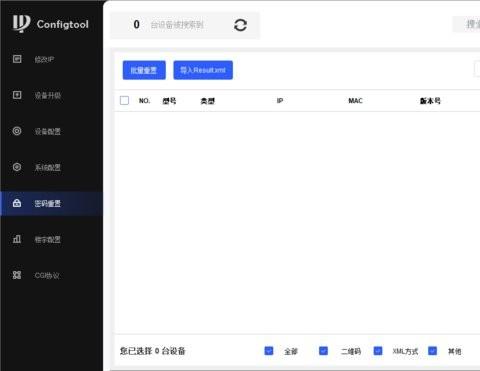Uncheck the XML方式 filter checkbox

click(378, 351)
